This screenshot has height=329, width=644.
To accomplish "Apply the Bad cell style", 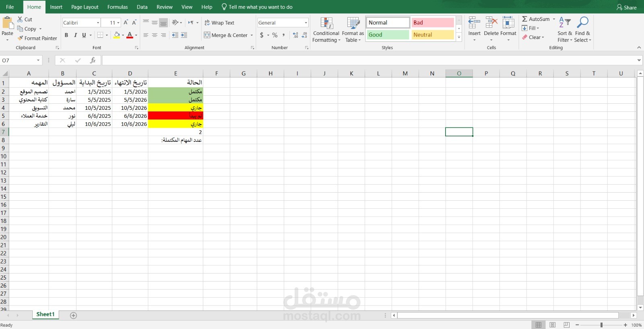I will point(433,23).
